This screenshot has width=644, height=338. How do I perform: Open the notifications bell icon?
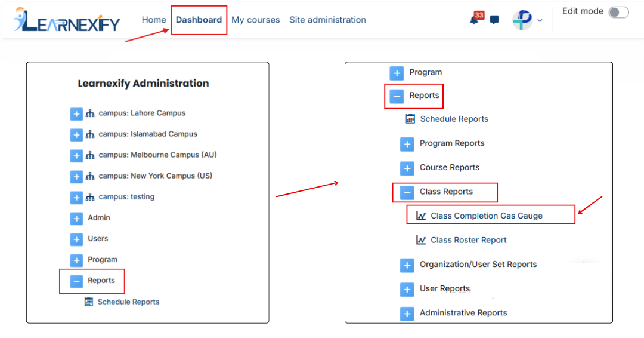[475, 20]
